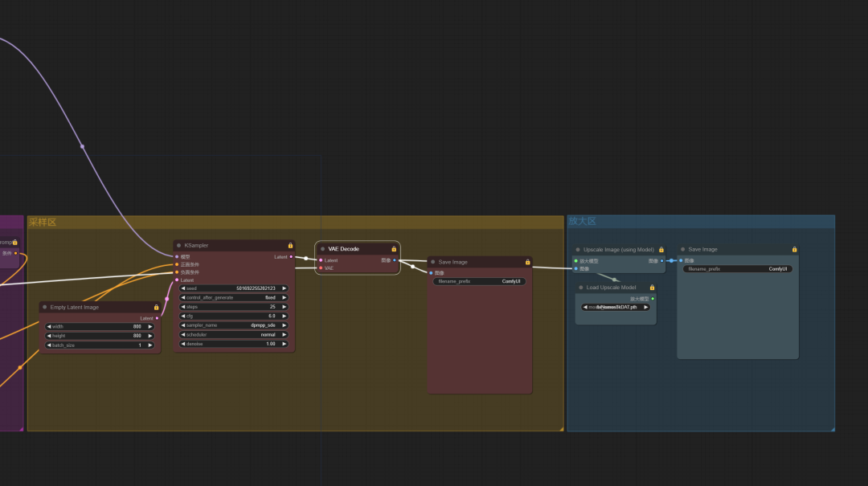868x486 pixels.
Task: Click link midpoint between KSampler and VAE Decode
Action: pyautogui.click(x=306, y=259)
